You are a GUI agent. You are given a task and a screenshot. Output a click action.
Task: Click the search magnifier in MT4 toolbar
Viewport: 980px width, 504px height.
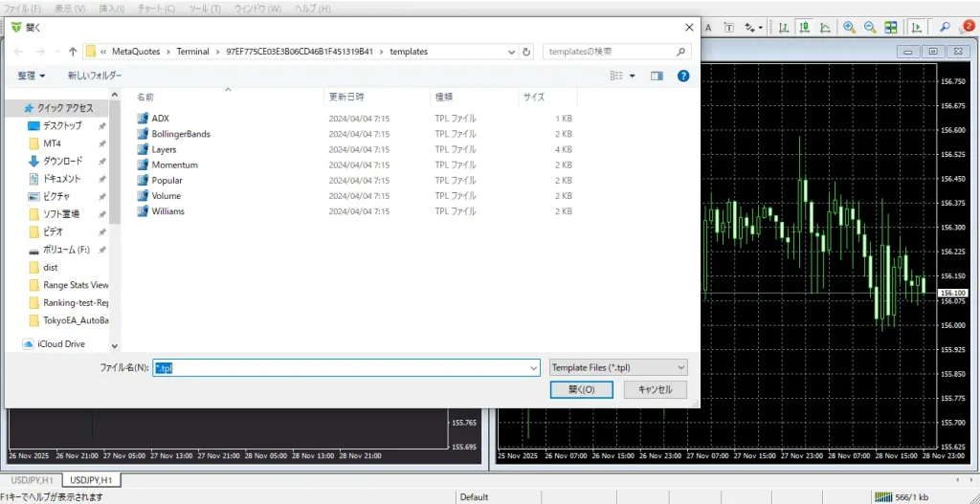(x=945, y=28)
